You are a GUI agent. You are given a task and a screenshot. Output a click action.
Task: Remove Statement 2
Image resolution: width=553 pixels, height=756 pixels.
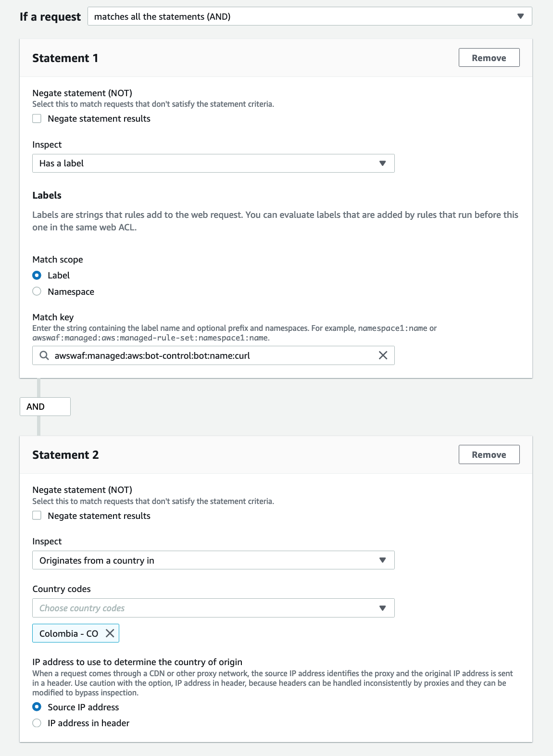click(489, 454)
